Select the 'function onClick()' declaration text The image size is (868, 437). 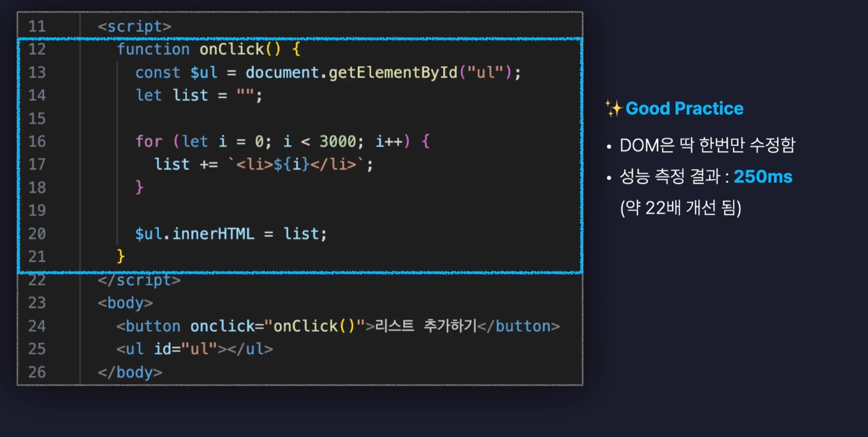tap(199, 49)
